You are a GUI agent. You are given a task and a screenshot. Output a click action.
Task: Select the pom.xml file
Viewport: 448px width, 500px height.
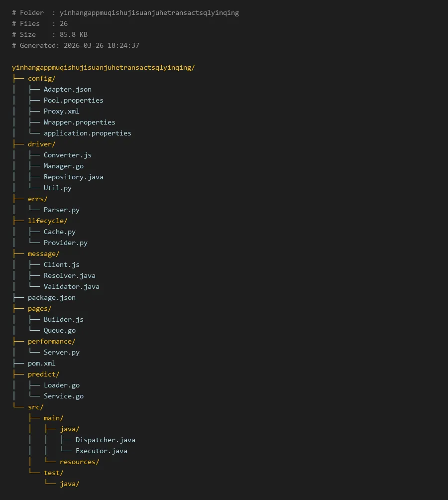click(41, 363)
